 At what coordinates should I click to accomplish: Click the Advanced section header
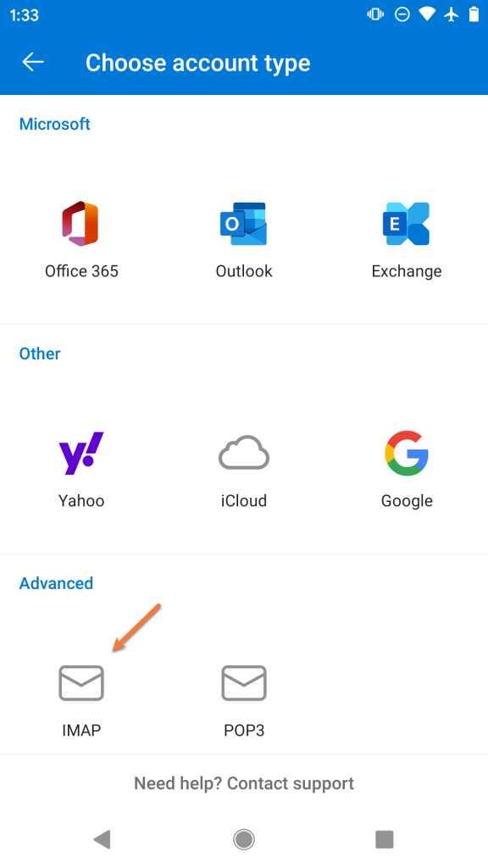point(56,583)
